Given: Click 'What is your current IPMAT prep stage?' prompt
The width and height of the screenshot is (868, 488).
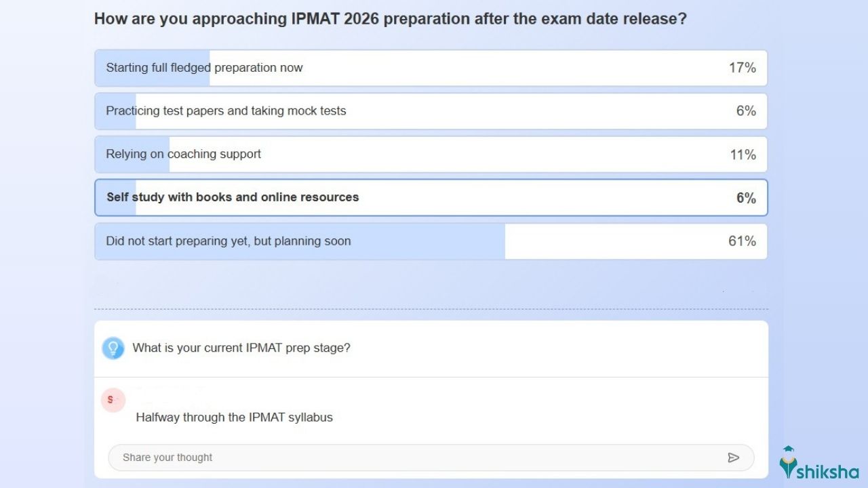Looking at the screenshot, I should (241, 348).
